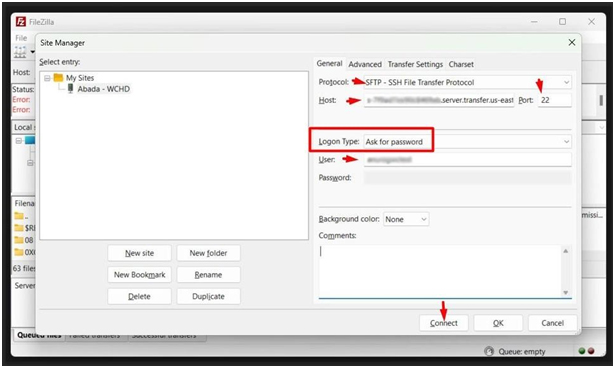Click into the Host field

point(439,100)
